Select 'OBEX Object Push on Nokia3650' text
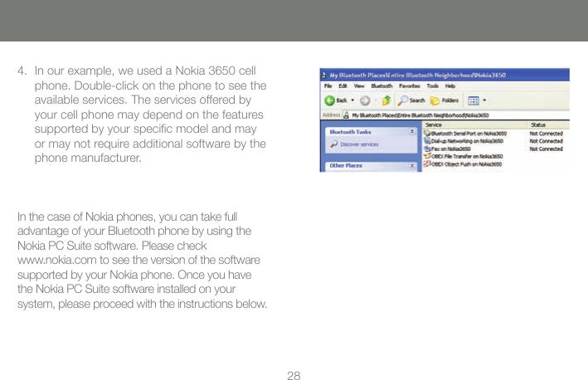The width and height of the screenshot is (588, 380). (466, 164)
